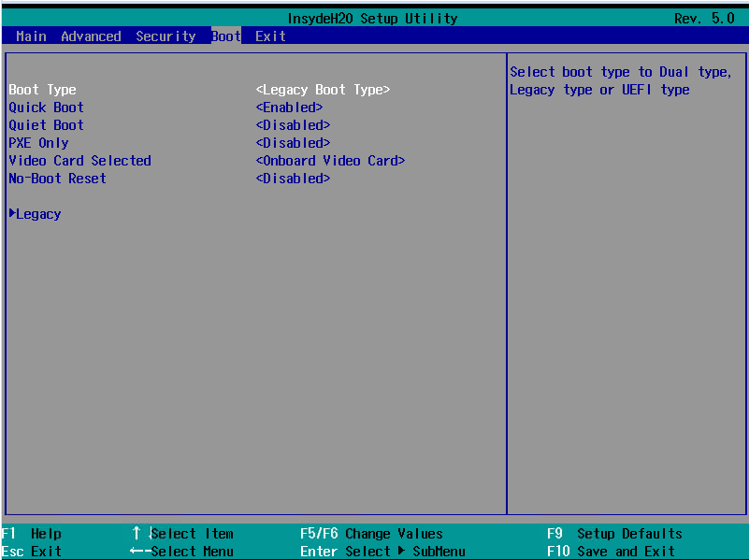The image size is (749, 560).
Task: Select the Video Card Selected label
Action: tap(79, 161)
